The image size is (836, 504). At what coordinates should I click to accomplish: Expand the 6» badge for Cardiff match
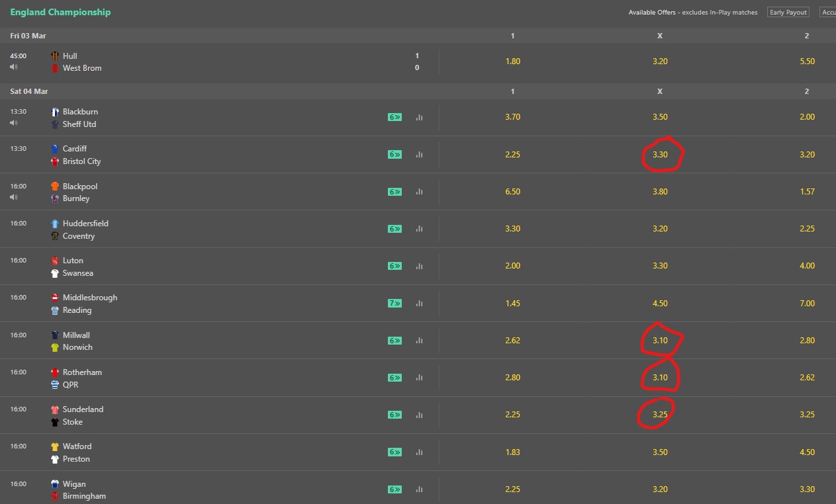tap(395, 155)
